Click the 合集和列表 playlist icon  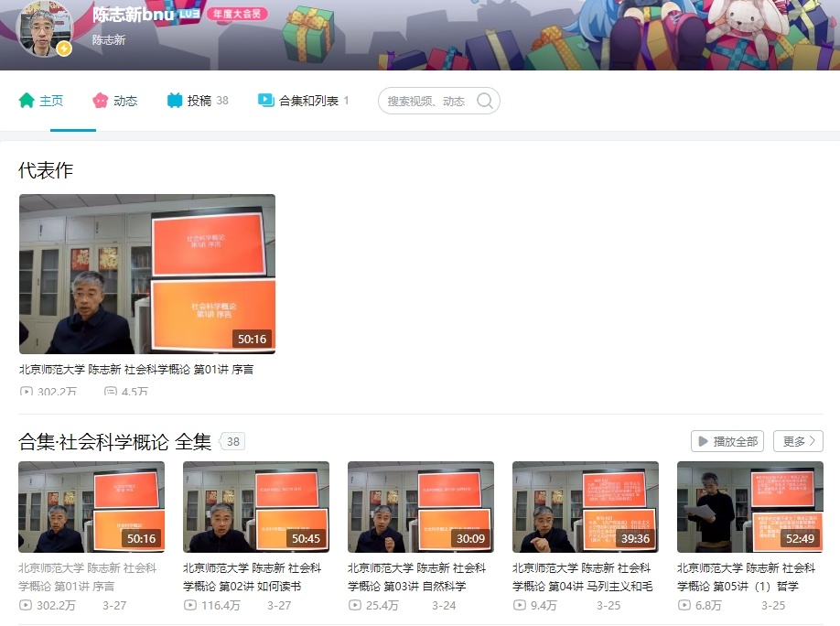click(266, 101)
